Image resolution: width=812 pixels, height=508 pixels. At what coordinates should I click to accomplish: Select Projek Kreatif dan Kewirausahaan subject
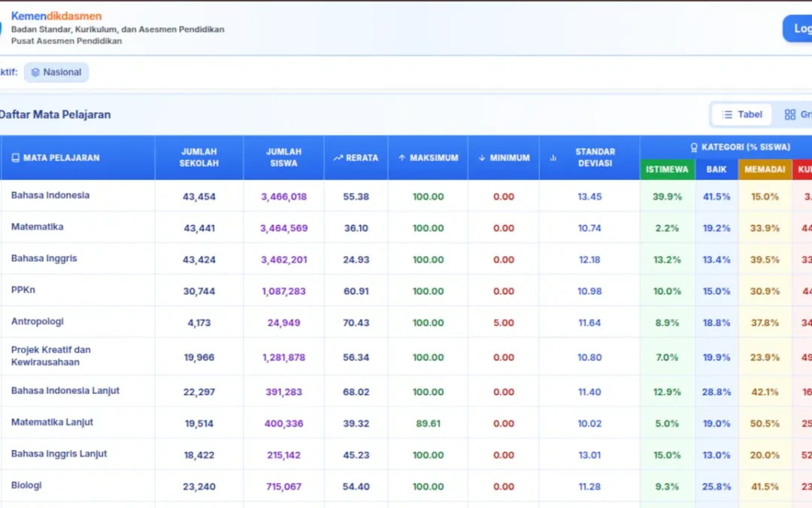pyautogui.click(x=51, y=355)
